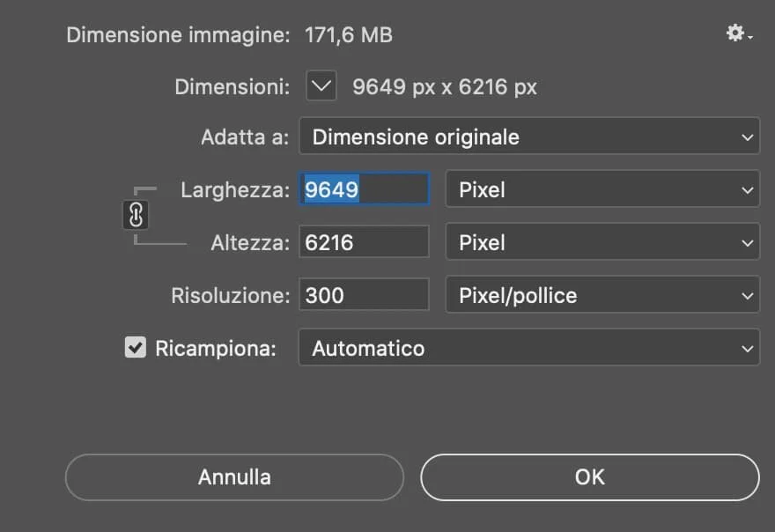Open the gear settings menu
775x532 pixels.
738,33
